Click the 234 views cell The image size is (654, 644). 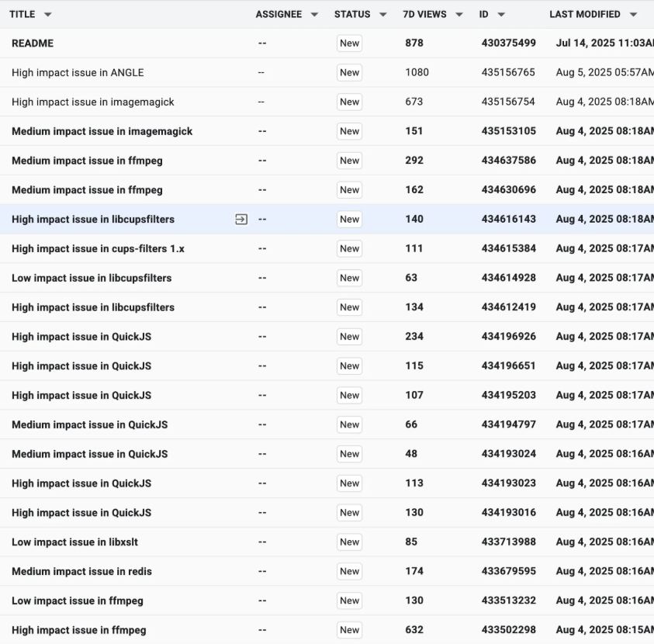pos(414,337)
